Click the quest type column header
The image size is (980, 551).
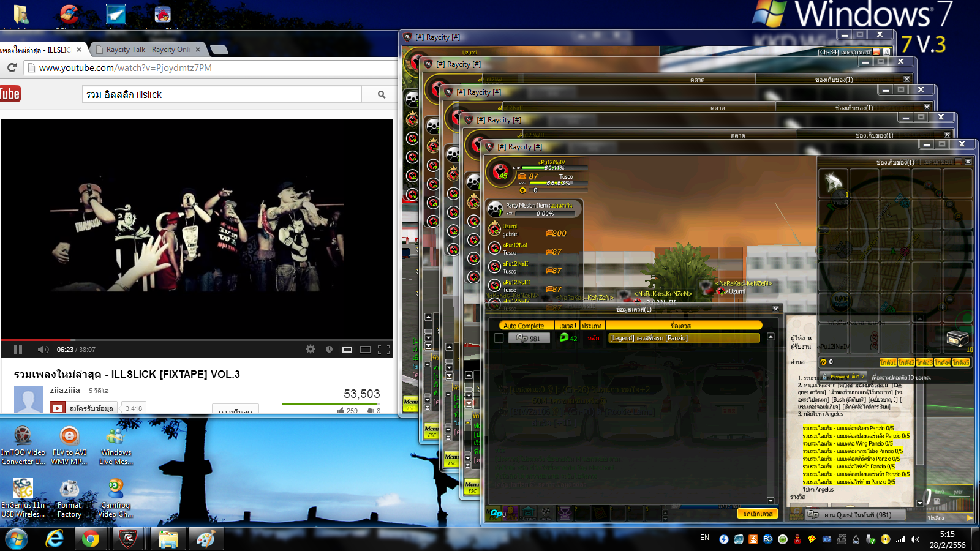[592, 326]
